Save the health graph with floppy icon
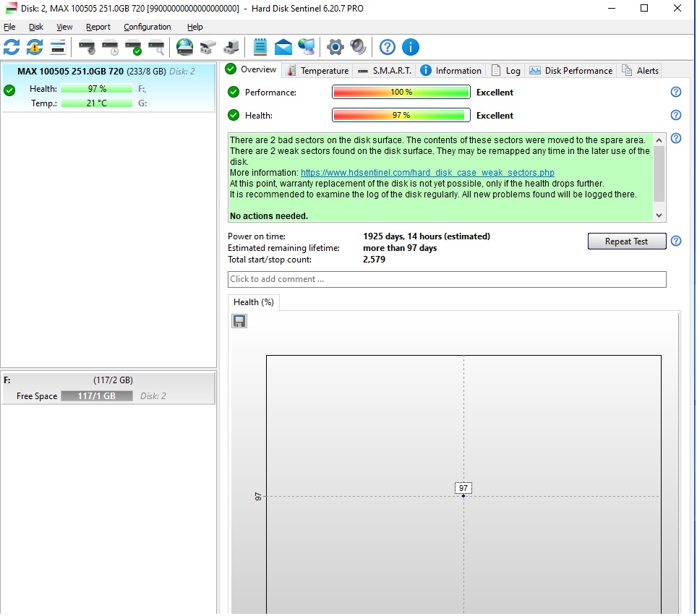 tap(239, 321)
